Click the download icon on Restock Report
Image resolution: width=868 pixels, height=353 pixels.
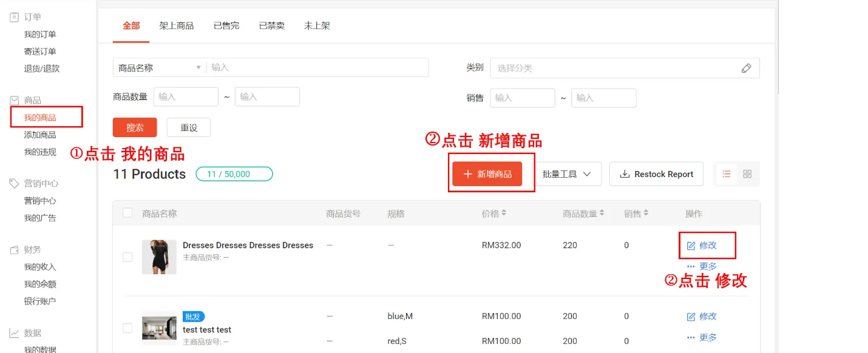pyautogui.click(x=624, y=173)
